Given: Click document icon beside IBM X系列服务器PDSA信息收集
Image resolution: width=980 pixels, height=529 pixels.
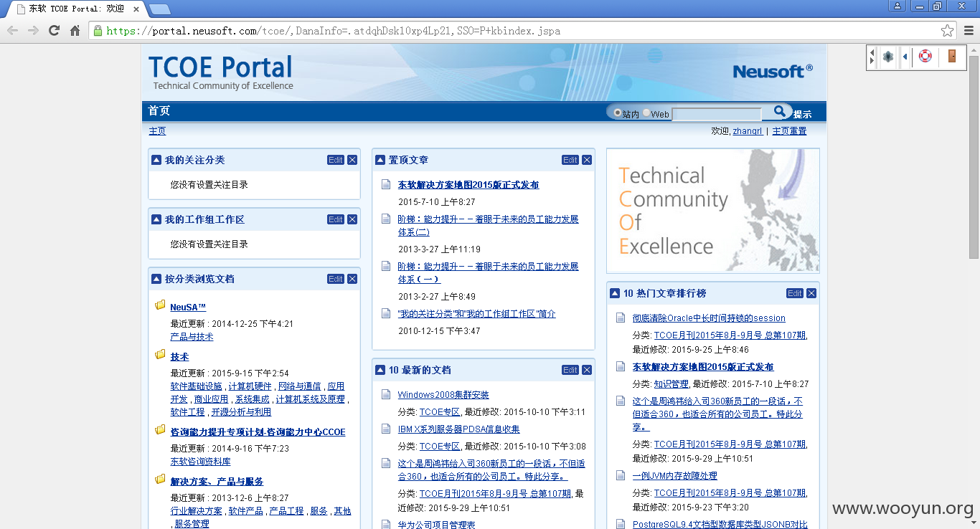Looking at the screenshot, I should pyautogui.click(x=386, y=429).
